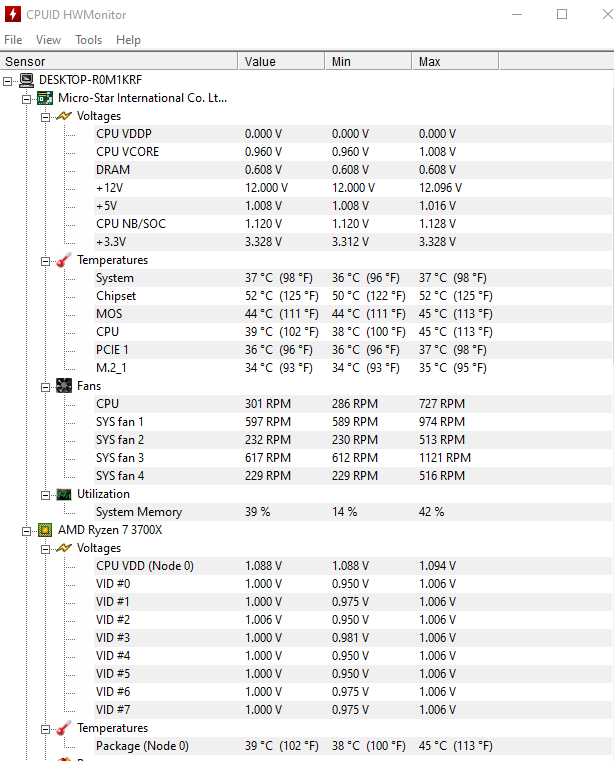
Task: Select the System Memory utilization row
Action: click(x=139, y=512)
